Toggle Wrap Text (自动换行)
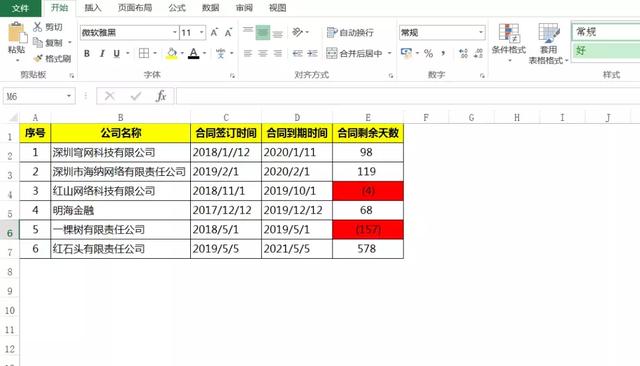This screenshot has width=640, height=366. pyautogui.click(x=350, y=32)
